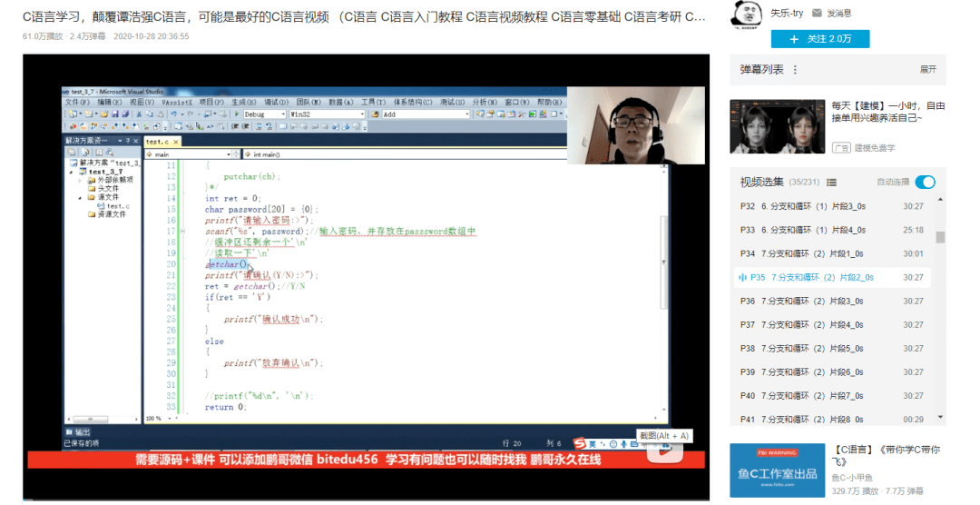This screenshot has height=505, width=980.
Task: Click the Save icon in Visual Studio toolbar
Action: click(x=115, y=114)
